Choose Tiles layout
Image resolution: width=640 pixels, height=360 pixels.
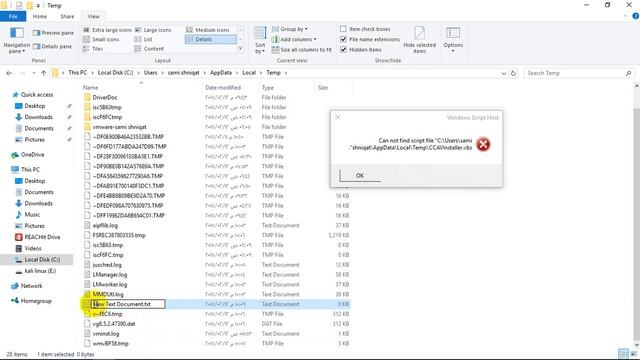pos(93,49)
